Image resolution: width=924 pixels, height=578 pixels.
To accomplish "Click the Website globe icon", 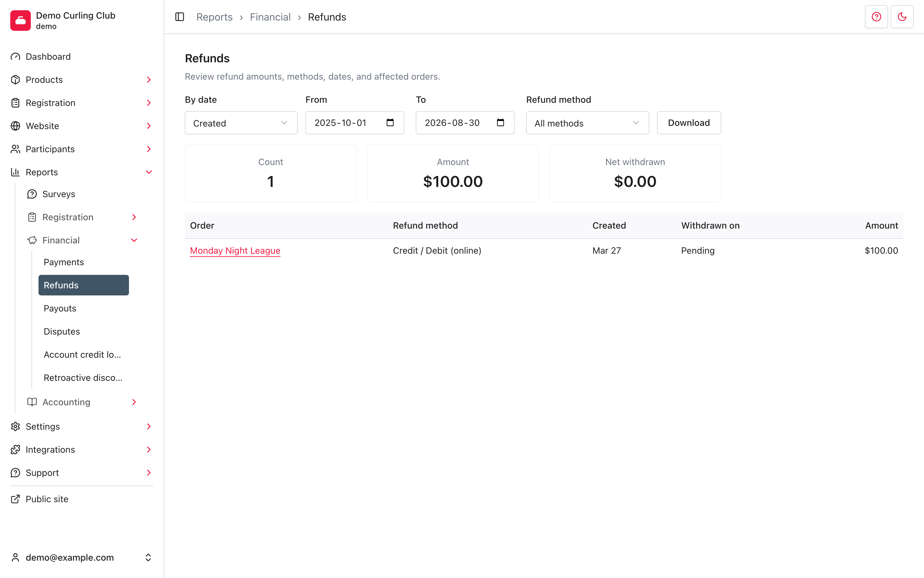I will pos(15,126).
